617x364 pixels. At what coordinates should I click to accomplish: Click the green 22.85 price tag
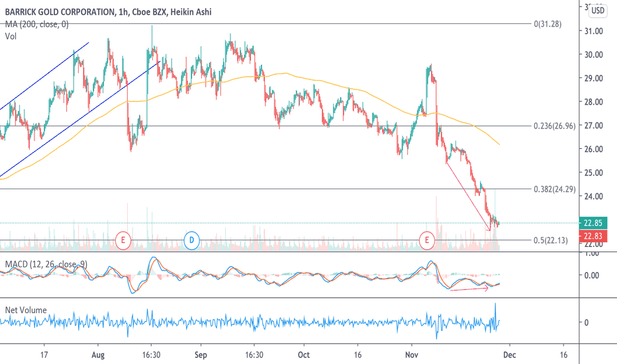[593, 223]
